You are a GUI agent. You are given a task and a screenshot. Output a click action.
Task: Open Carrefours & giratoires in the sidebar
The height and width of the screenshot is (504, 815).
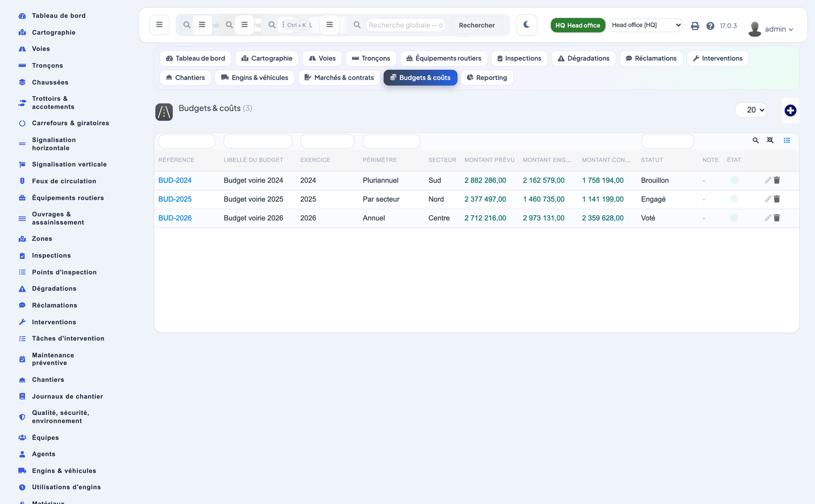pos(71,123)
